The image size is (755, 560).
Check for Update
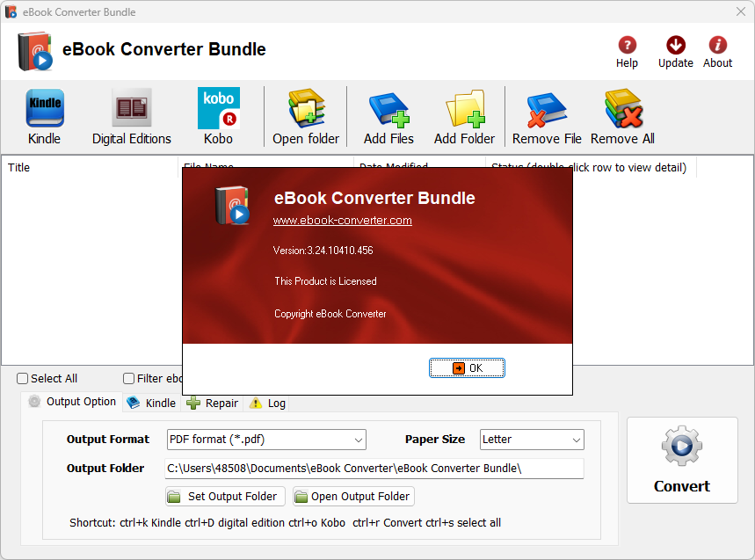pos(676,52)
